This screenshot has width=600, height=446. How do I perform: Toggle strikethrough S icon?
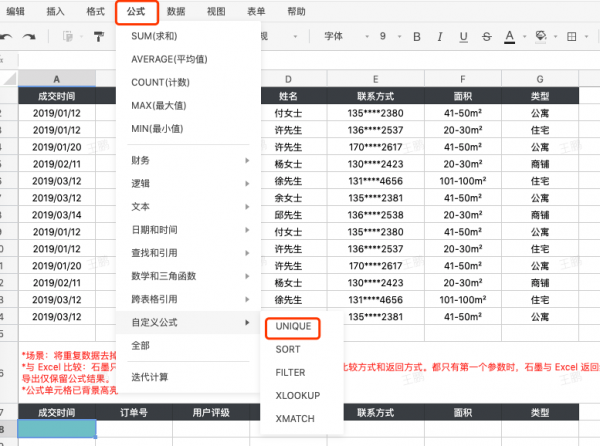point(487,37)
